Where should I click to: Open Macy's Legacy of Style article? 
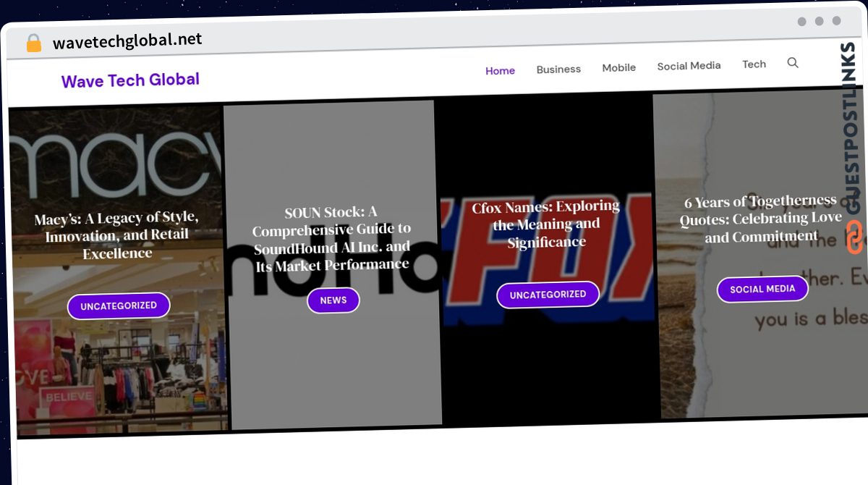point(117,235)
